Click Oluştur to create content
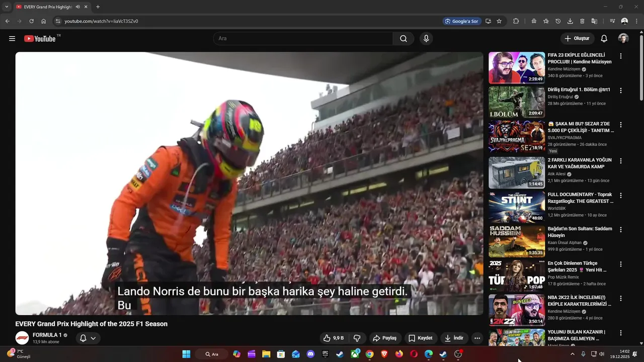This screenshot has height=362, width=644. pos(577,39)
